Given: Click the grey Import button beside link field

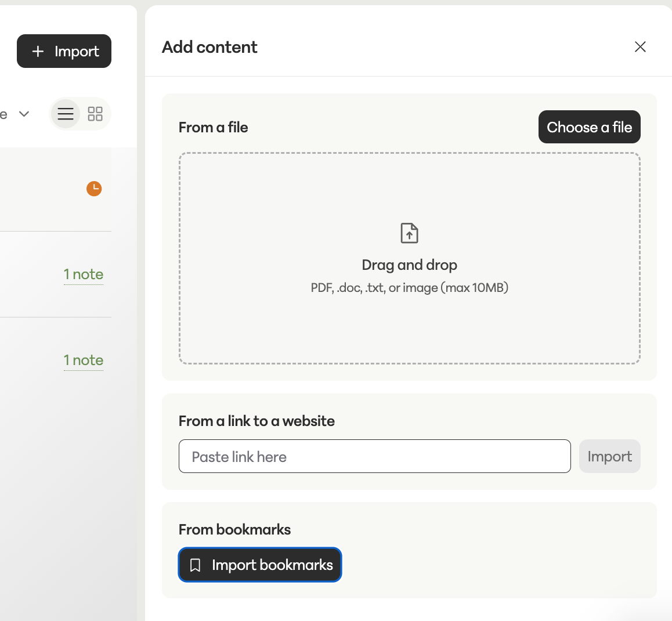Looking at the screenshot, I should tap(609, 456).
